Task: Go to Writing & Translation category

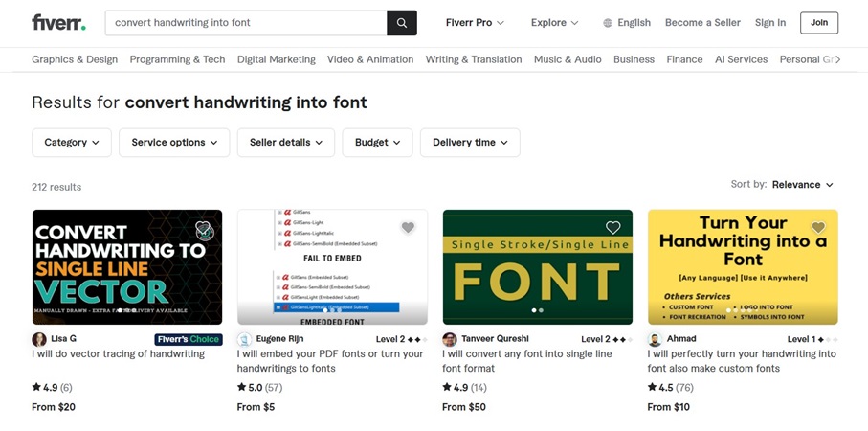Action: coord(474,59)
